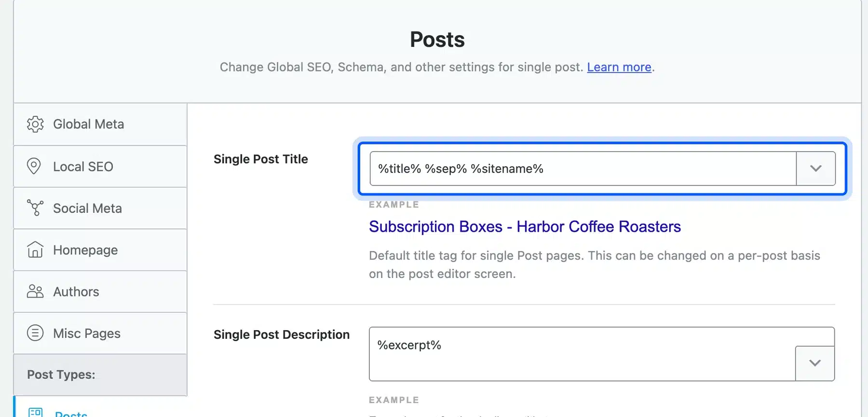Click the Global Meta gear icon
The height and width of the screenshot is (417, 868).
35,124
